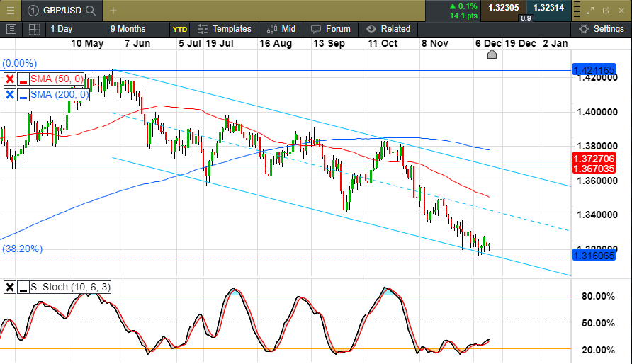The image size is (632, 364).
Task: Open the Templates menu
Action: coord(225,29)
